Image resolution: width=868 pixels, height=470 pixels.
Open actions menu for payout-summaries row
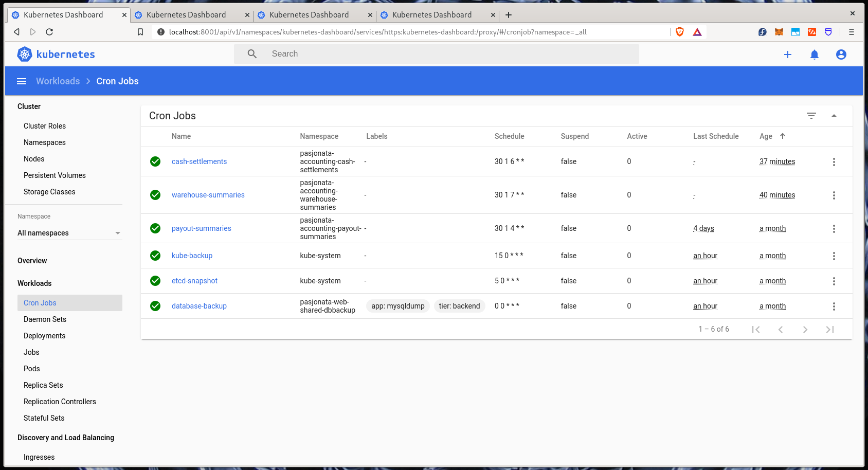[834, 229]
